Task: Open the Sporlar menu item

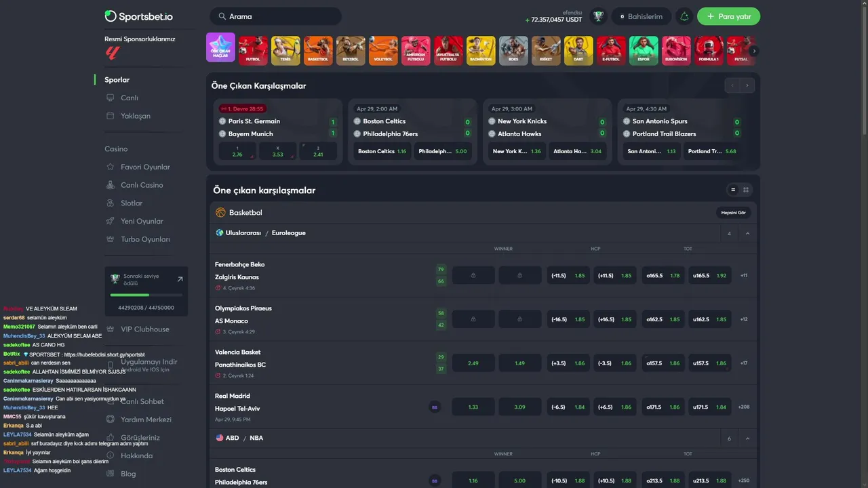Action: (117, 80)
